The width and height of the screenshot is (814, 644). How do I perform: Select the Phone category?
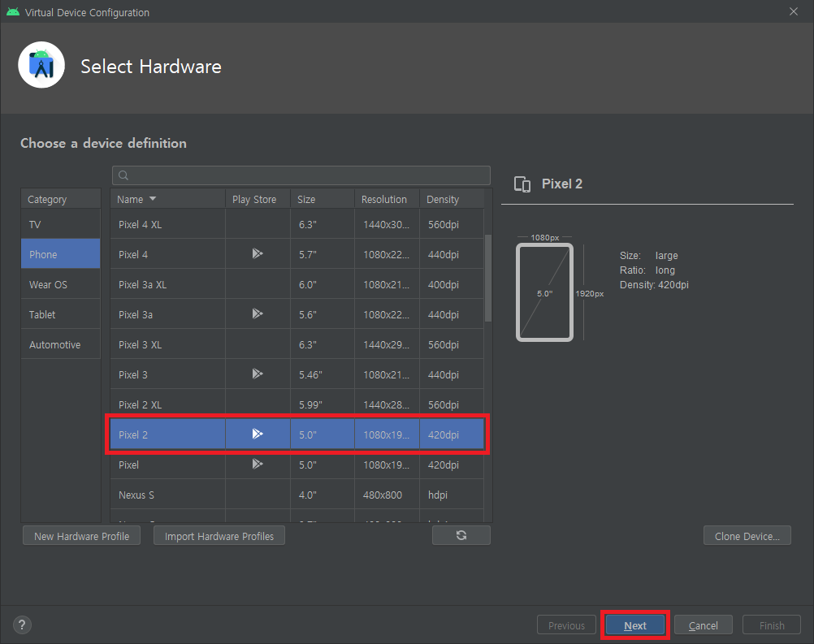coord(61,254)
